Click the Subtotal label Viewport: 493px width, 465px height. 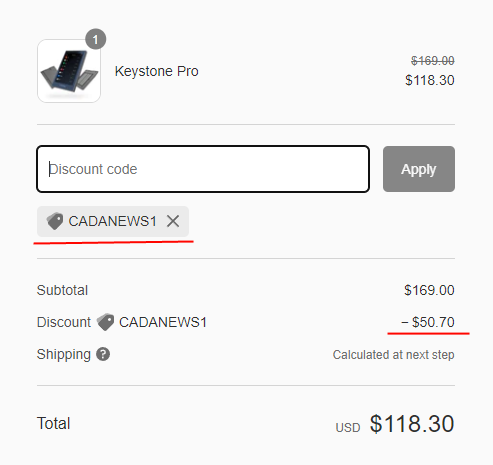[62, 290]
